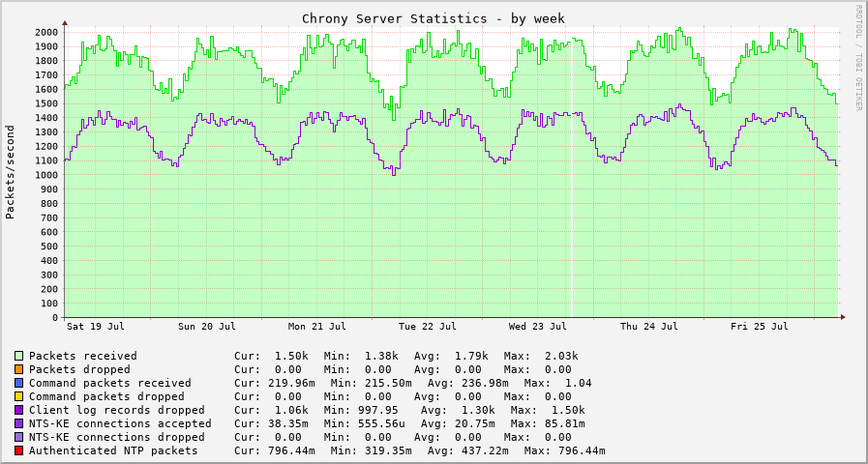This screenshot has height=464, width=868.
Task: Click the chart title 'Chrony Server Statistics - by week'
Action: coord(434,18)
